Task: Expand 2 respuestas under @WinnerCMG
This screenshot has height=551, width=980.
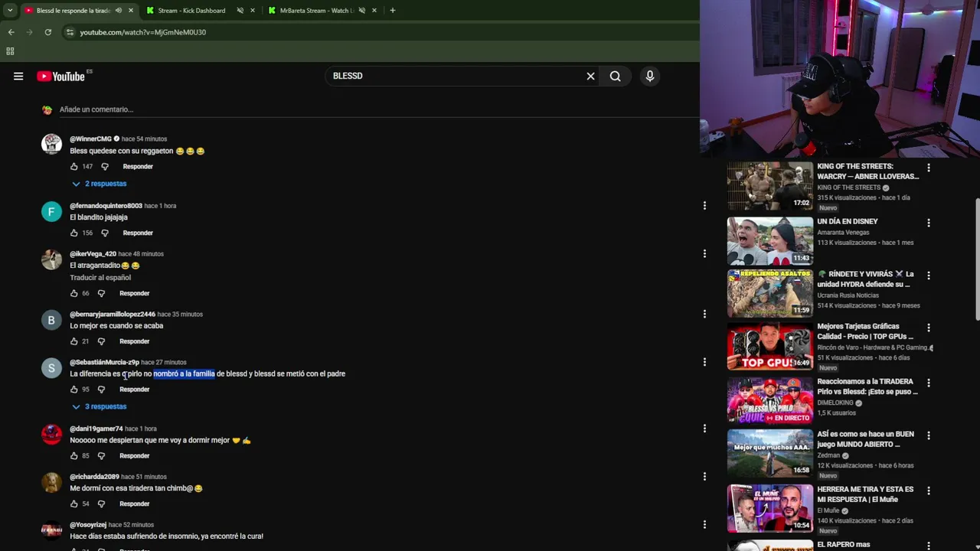Action: tap(100, 184)
